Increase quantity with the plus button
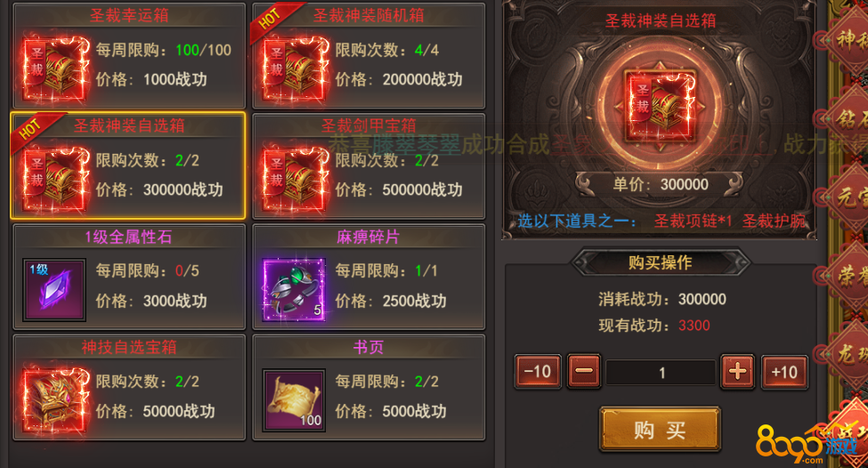This screenshot has height=468, width=868. (x=737, y=371)
